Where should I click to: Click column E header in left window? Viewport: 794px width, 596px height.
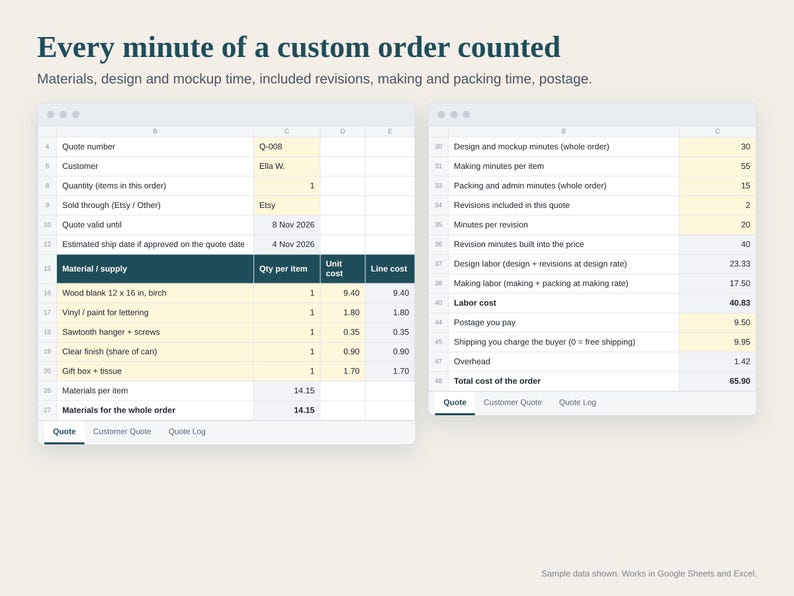(390, 131)
